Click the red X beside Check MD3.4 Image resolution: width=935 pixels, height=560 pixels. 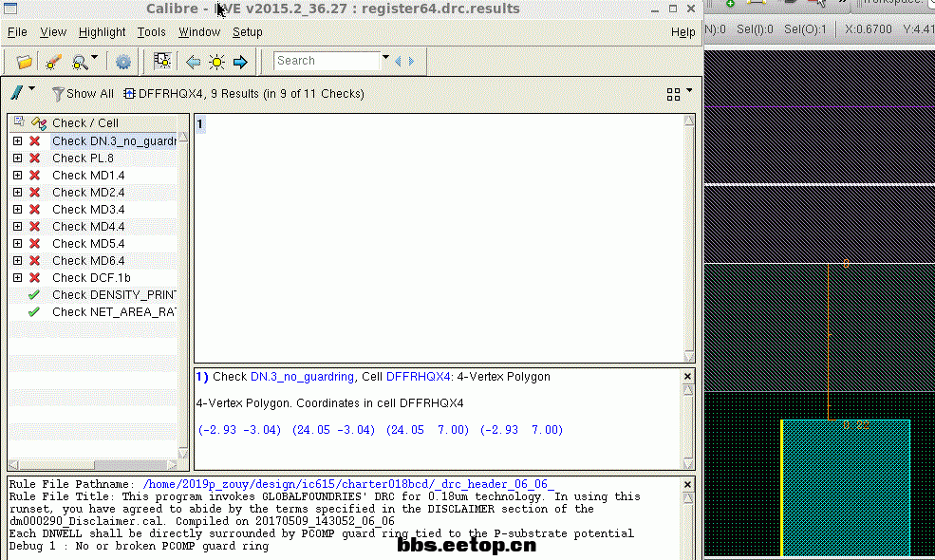pyautogui.click(x=35, y=210)
